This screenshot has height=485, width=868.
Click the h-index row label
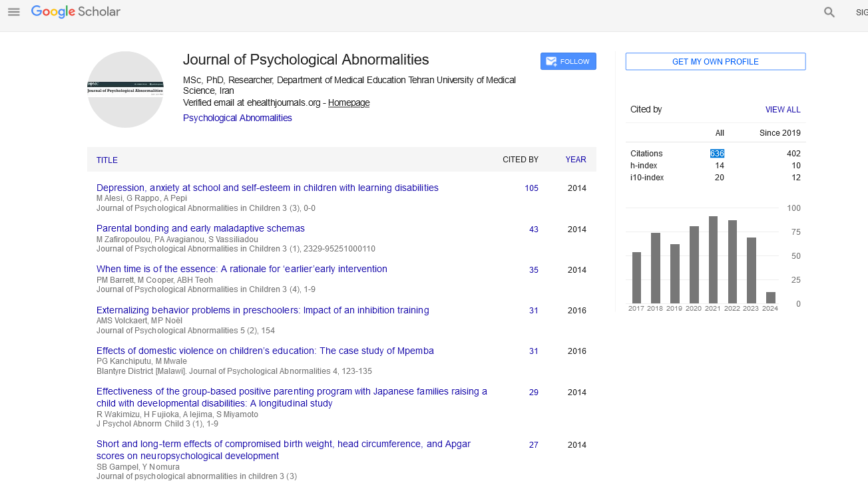(644, 166)
